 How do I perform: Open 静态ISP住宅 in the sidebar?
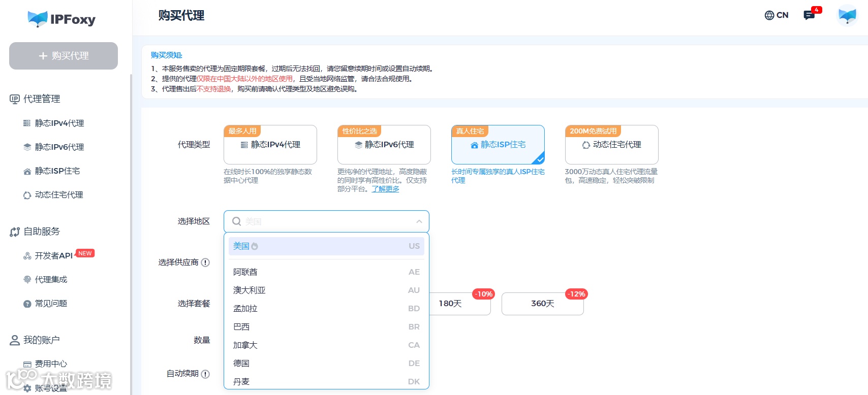(51, 171)
